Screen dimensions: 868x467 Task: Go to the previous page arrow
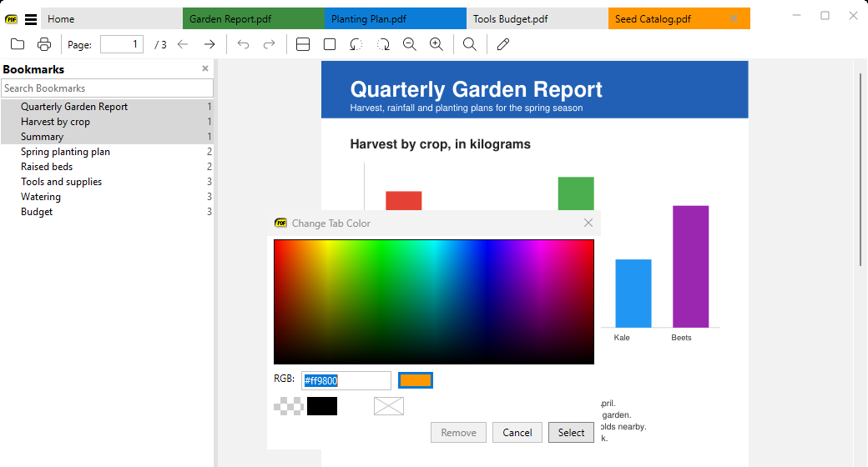point(183,44)
